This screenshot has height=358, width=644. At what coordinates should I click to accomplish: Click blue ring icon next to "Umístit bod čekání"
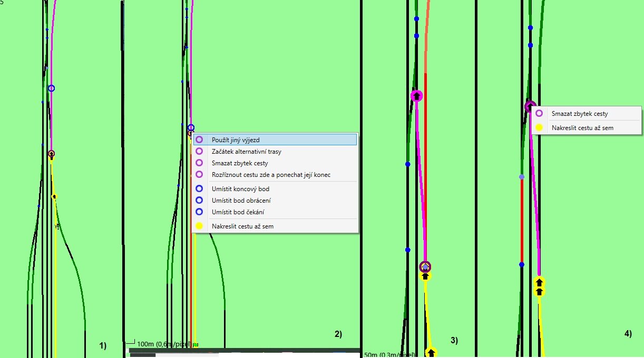point(199,212)
